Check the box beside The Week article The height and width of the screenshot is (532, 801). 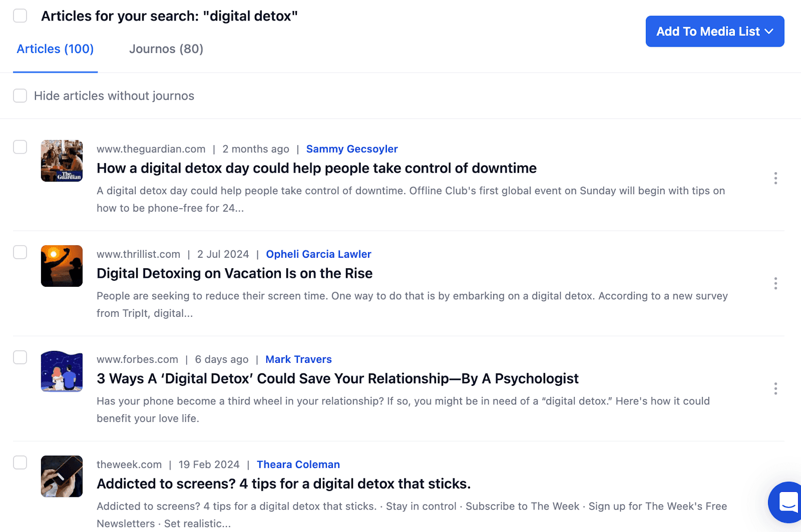tap(20, 462)
